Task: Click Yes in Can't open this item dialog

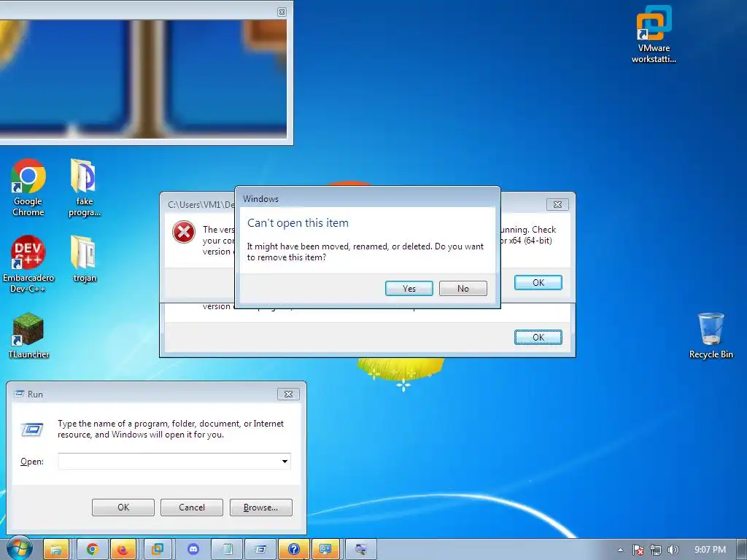Action: coord(409,288)
